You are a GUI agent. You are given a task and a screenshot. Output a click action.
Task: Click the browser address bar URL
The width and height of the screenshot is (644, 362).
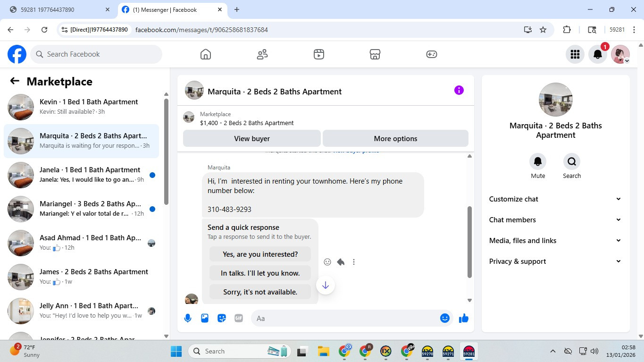point(201,30)
